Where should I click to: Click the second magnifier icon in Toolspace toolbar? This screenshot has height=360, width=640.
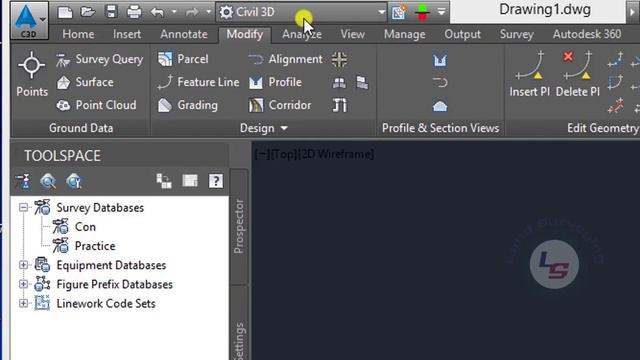click(74, 181)
